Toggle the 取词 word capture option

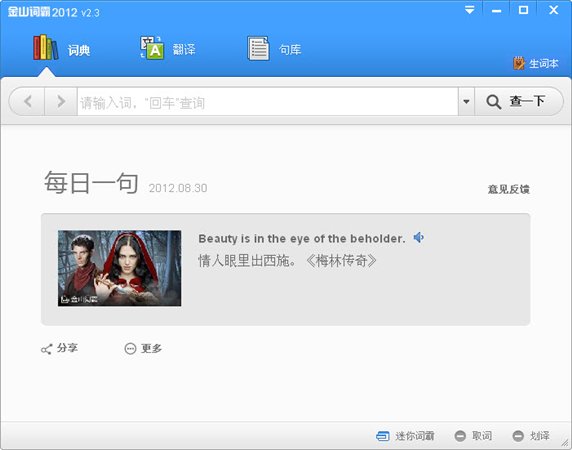tap(473, 436)
